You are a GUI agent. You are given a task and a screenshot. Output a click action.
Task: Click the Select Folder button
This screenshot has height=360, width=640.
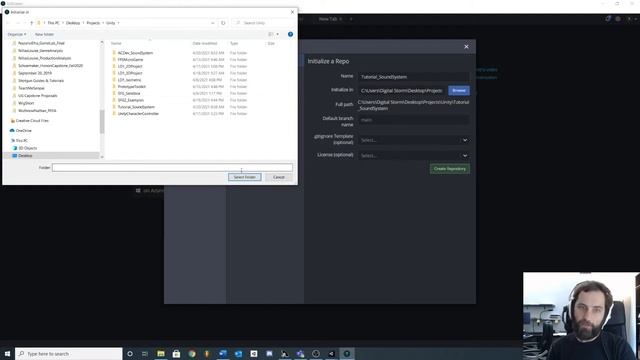[x=244, y=177]
